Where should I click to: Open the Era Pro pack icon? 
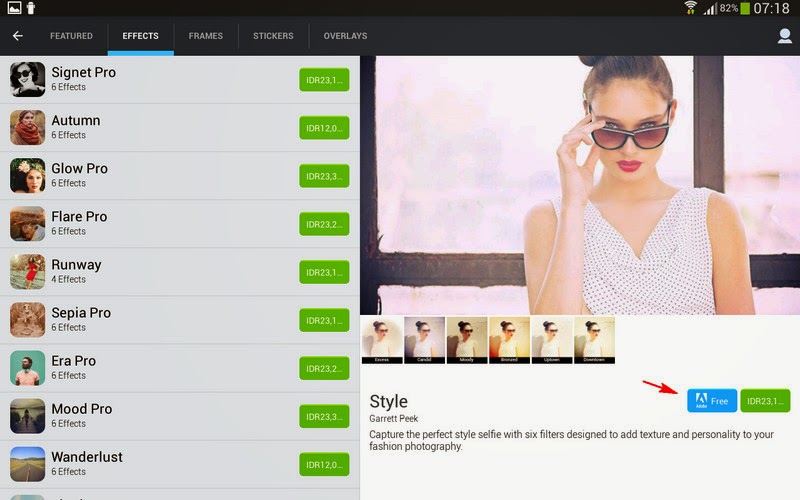tap(28, 368)
